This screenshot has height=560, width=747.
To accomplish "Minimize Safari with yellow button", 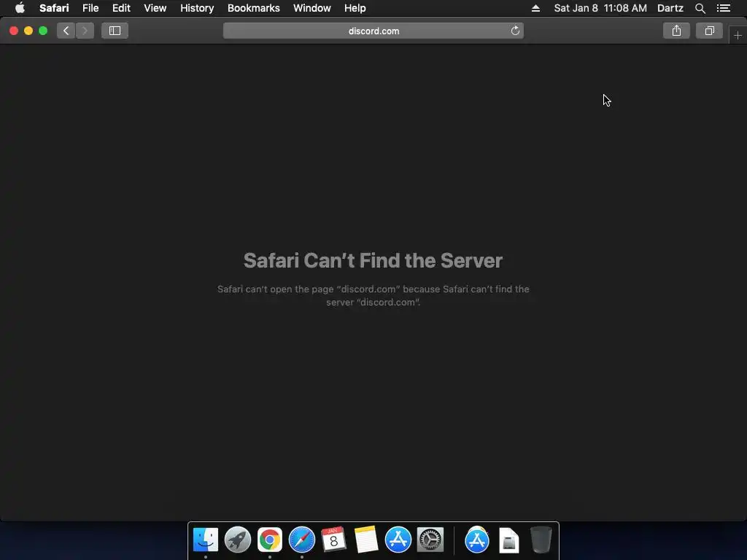I will click(x=28, y=31).
